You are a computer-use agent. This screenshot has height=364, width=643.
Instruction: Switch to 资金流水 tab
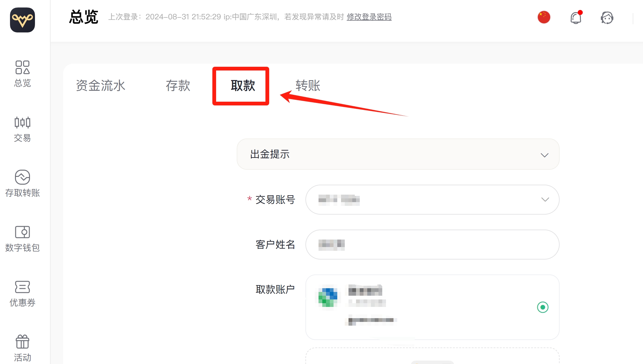tap(101, 85)
